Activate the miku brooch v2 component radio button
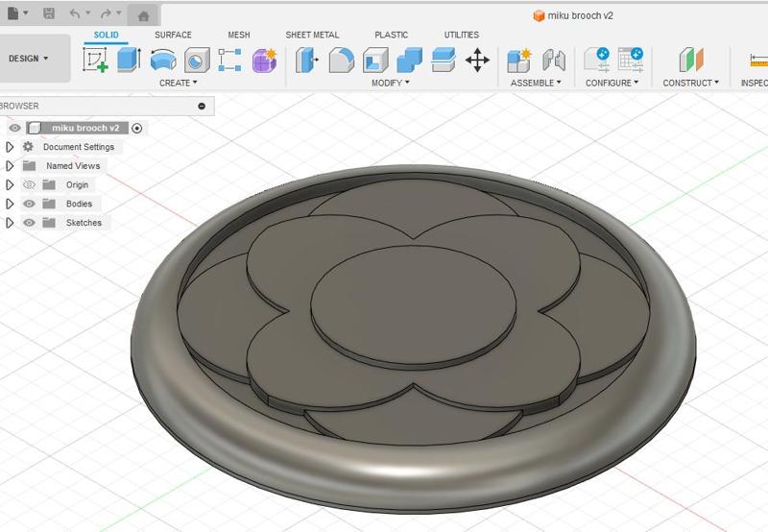The image size is (768, 532). coord(137,129)
